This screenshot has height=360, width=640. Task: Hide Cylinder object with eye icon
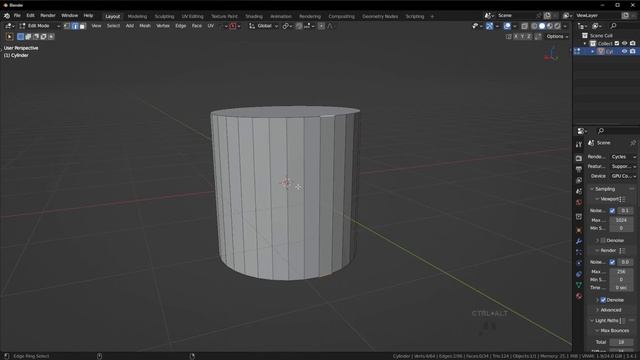624,51
